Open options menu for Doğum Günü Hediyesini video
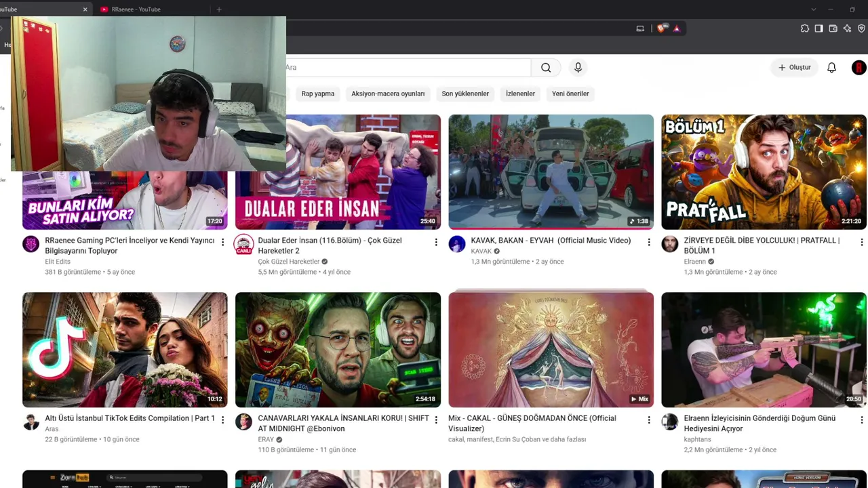 [862, 420]
